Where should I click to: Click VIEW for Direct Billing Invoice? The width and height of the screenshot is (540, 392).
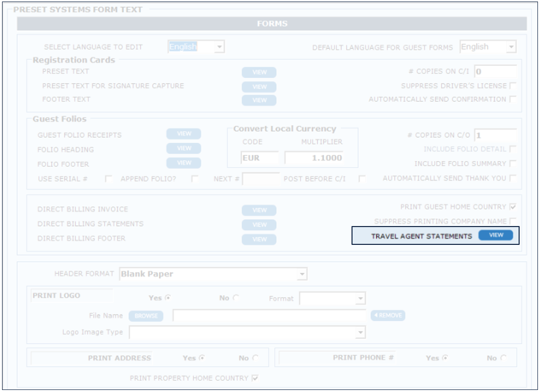[259, 210]
